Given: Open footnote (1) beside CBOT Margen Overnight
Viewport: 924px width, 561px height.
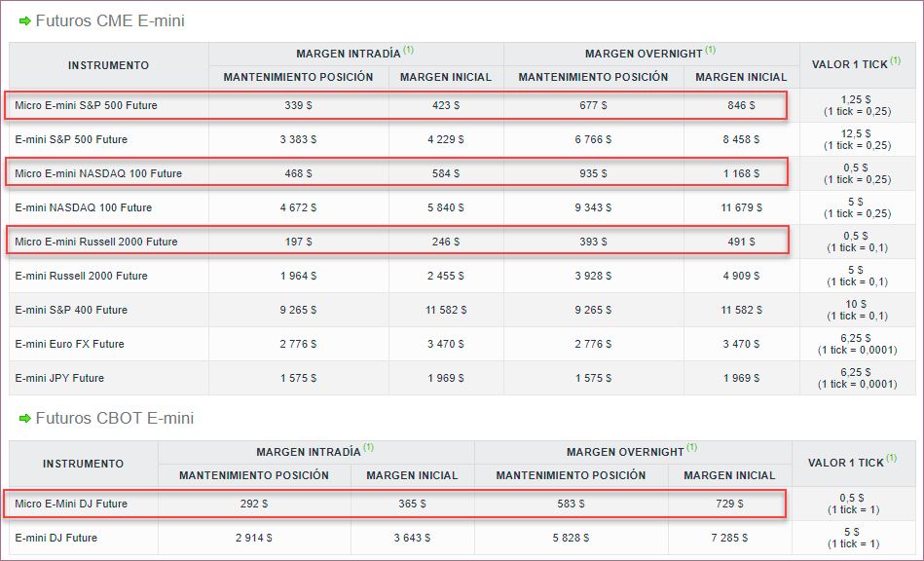Looking at the screenshot, I should click(691, 449).
